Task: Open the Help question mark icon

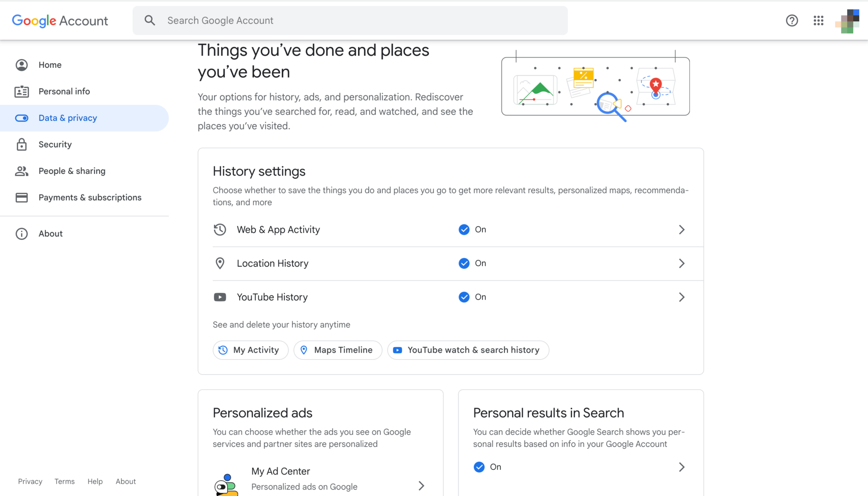Action: pyautogui.click(x=792, y=20)
